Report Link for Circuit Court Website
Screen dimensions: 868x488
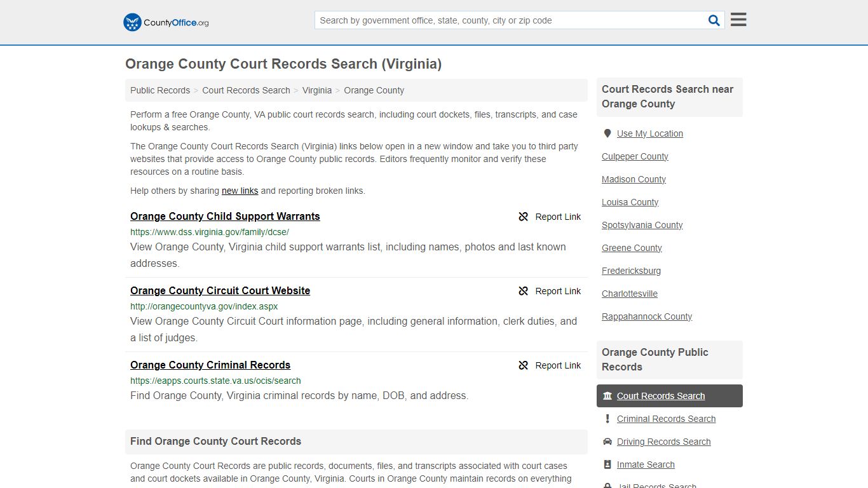(x=558, y=291)
